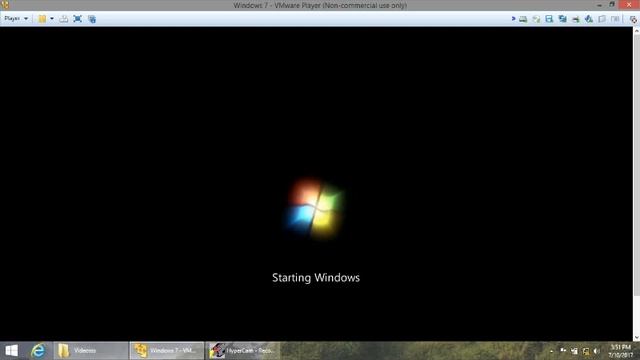The height and width of the screenshot is (360, 640).
Task: Click the Send Ctrl+Alt+Del toolbar icon
Action: [x=64, y=19]
